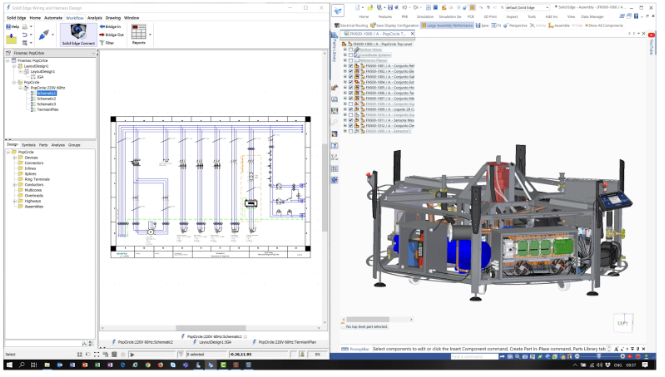665x377 pixels.
Task: Click the Large Assembly Performance button
Action: tap(447, 25)
